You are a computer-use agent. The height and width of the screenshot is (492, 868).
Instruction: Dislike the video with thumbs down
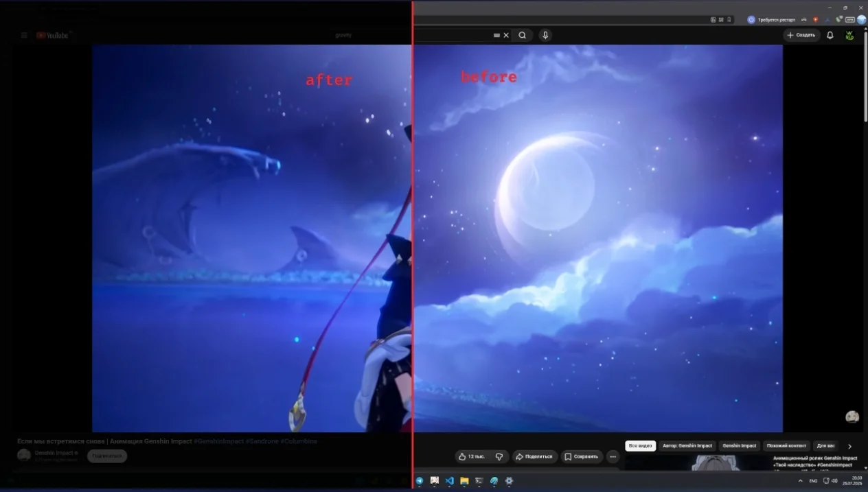coord(500,456)
